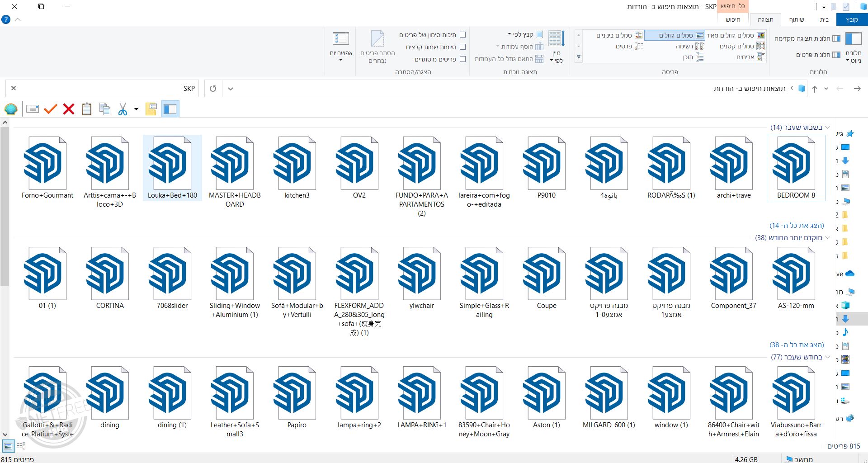Open the חלונית ניווט navigation pane menu
Viewport: 868px width, 463px height.
(x=853, y=47)
